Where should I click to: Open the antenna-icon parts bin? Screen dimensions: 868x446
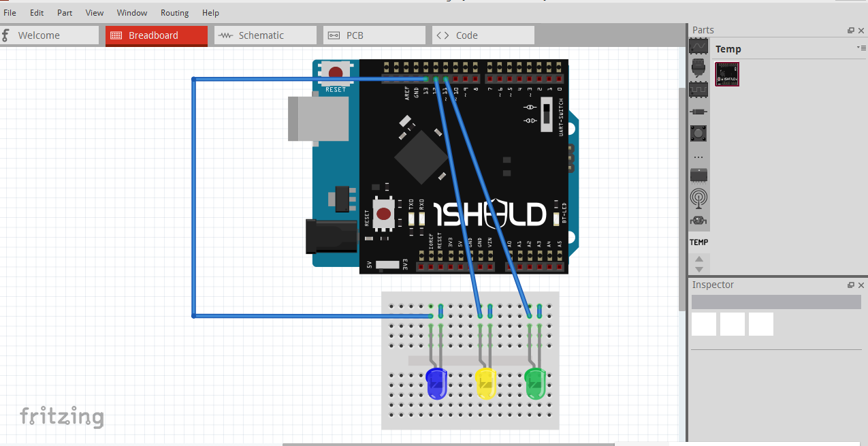[698, 197]
